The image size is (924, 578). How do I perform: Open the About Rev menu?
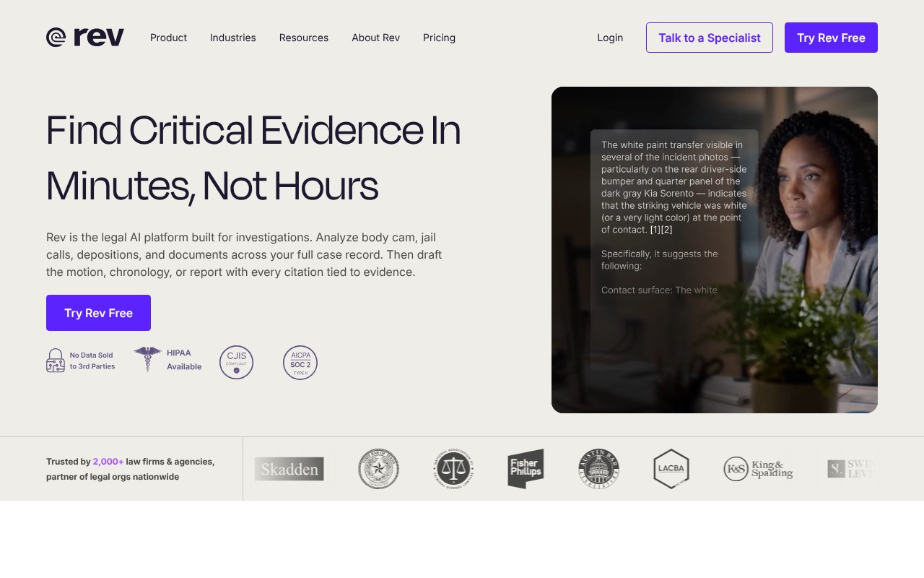[375, 38]
